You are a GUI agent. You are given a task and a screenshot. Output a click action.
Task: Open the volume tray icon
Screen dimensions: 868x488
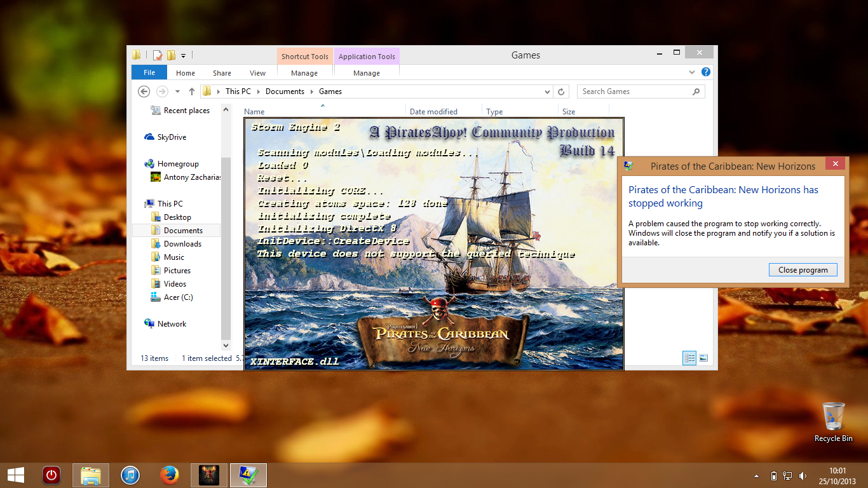(x=803, y=475)
